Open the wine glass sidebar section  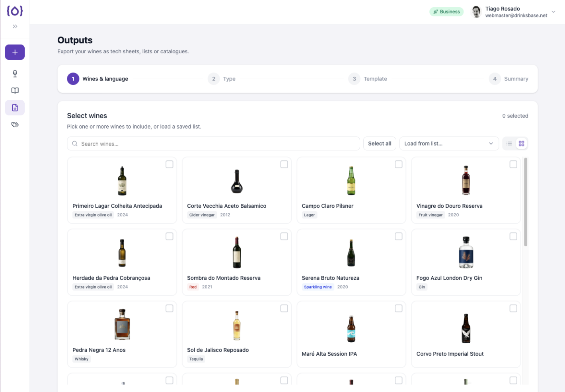(15, 74)
